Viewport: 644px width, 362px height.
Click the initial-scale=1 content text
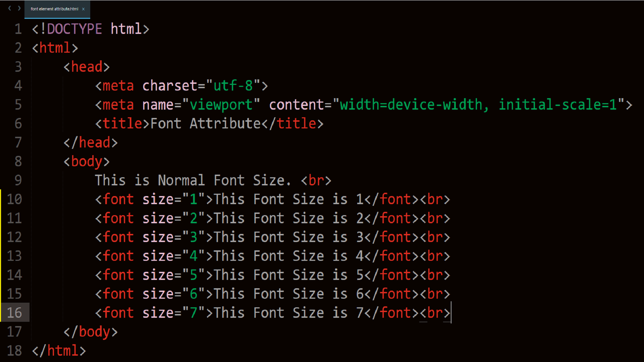(557, 105)
